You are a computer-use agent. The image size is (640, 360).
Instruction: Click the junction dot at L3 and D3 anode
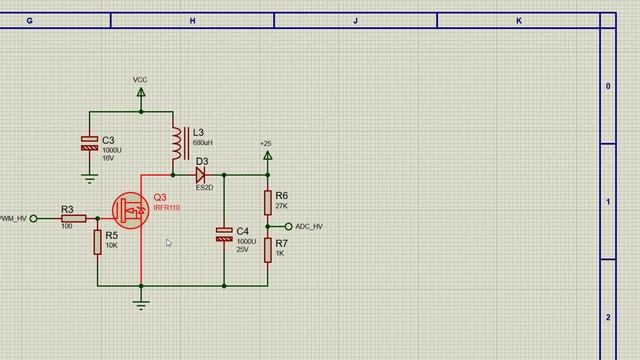(x=173, y=175)
